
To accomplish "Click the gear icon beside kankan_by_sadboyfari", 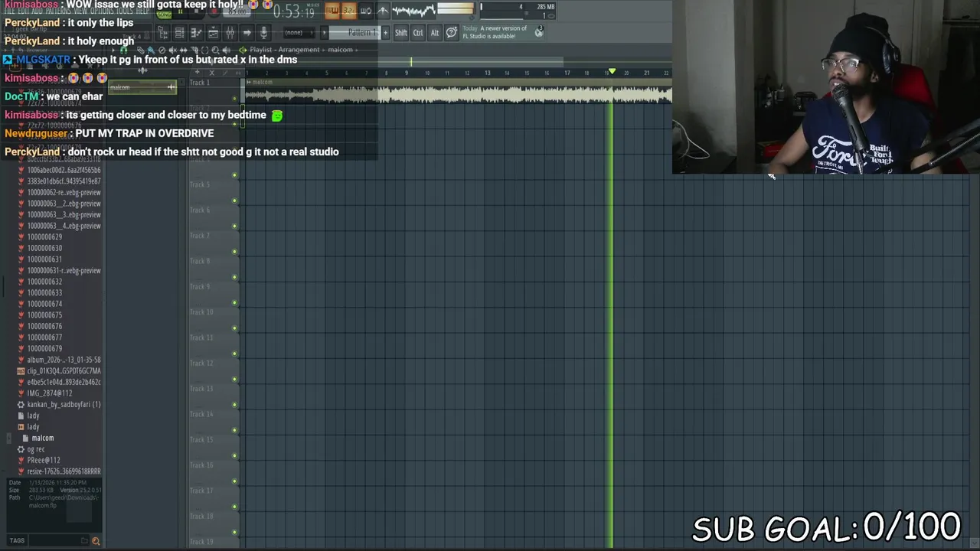I will [21, 404].
